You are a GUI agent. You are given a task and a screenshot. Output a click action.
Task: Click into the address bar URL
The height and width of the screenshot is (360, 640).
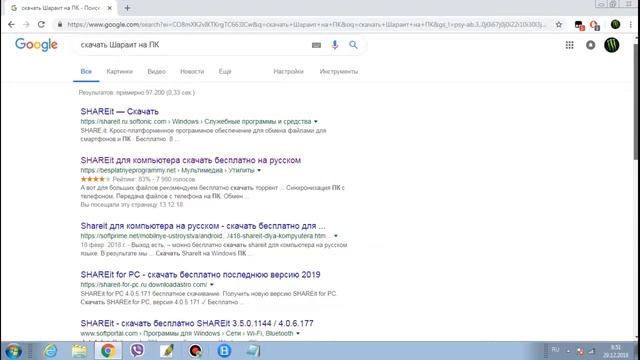point(306,24)
